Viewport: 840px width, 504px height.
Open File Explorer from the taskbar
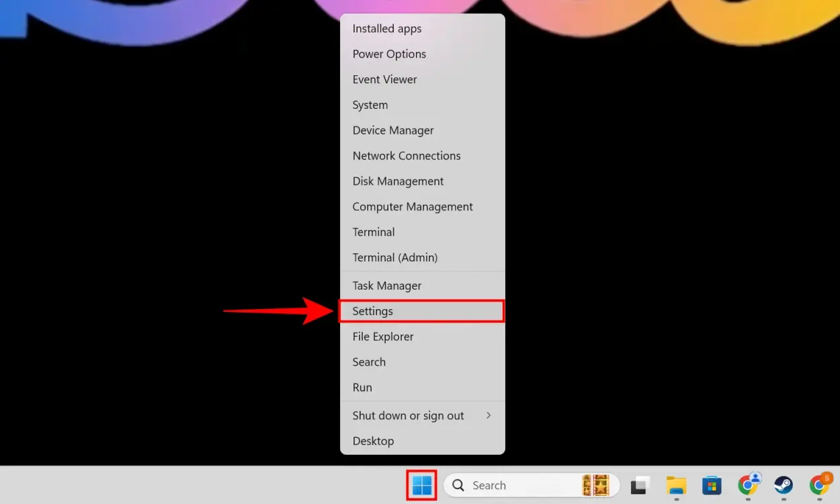tap(675, 485)
